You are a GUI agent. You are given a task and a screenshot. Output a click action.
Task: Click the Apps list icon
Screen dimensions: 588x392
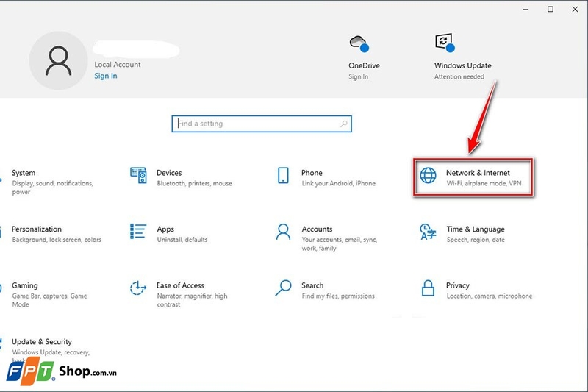click(138, 232)
